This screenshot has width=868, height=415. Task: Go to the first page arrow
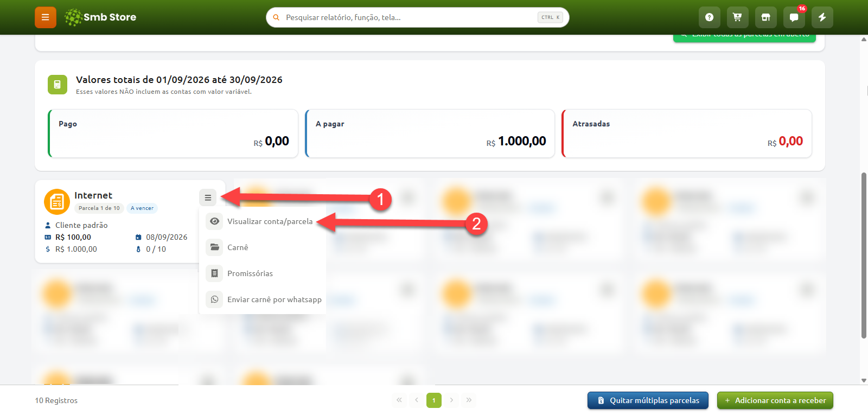[x=399, y=400]
